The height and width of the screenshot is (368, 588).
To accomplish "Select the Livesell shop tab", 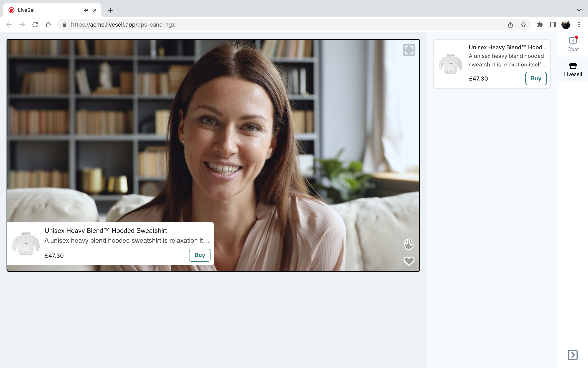I will (573, 70).
